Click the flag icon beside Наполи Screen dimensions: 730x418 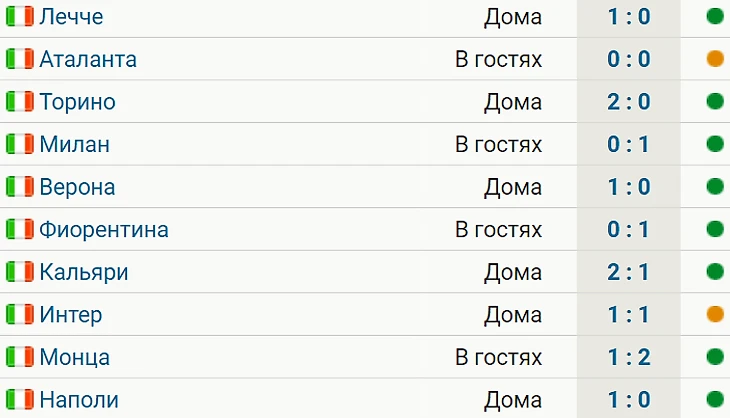(20, 400)
